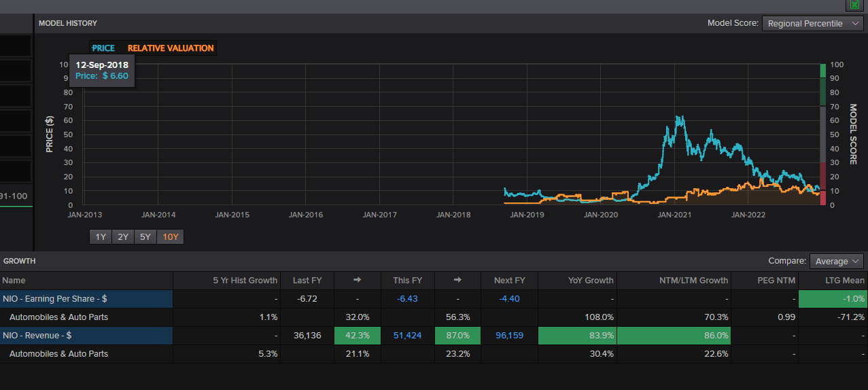Select the 1Y time range
Screen dimensions: 868x390
pyautogui.click(x=101, y=237)
